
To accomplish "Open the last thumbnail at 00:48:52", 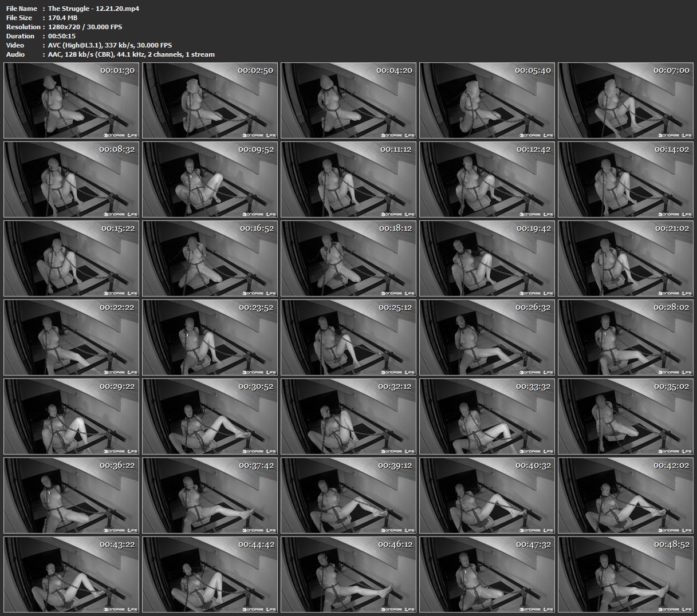I will tap(625, 574).
